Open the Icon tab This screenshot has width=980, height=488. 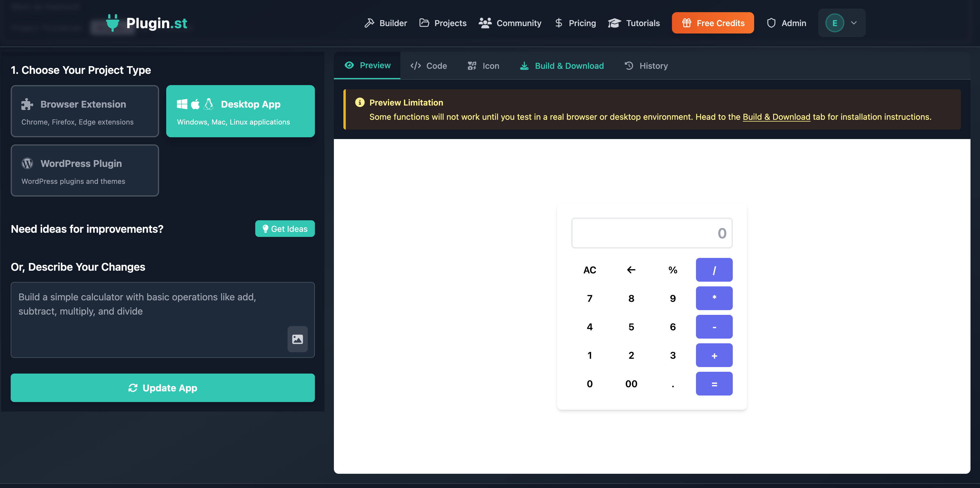(483, 66)
